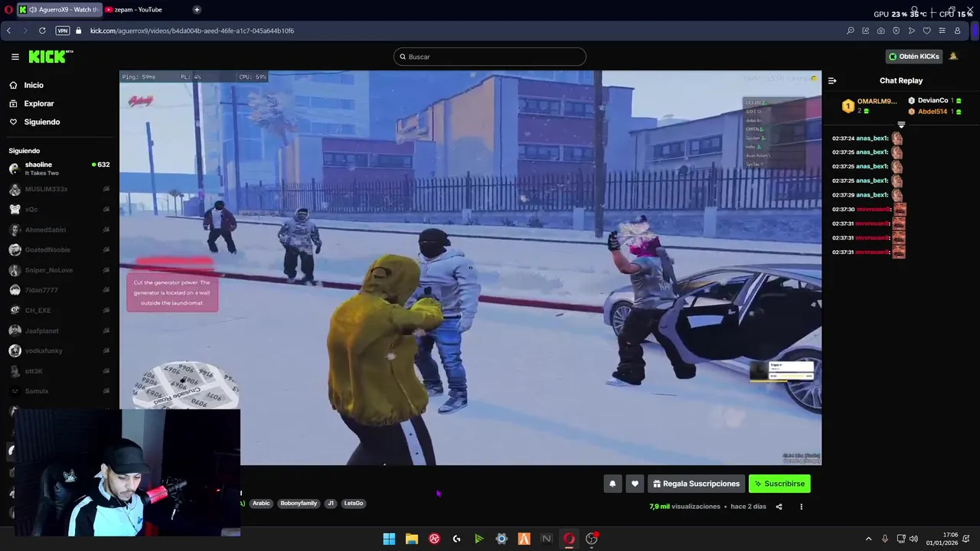The width and height of the screenshot is (980, 551).
Task: Select the J1 tag
Action: [x=331, y=504]
